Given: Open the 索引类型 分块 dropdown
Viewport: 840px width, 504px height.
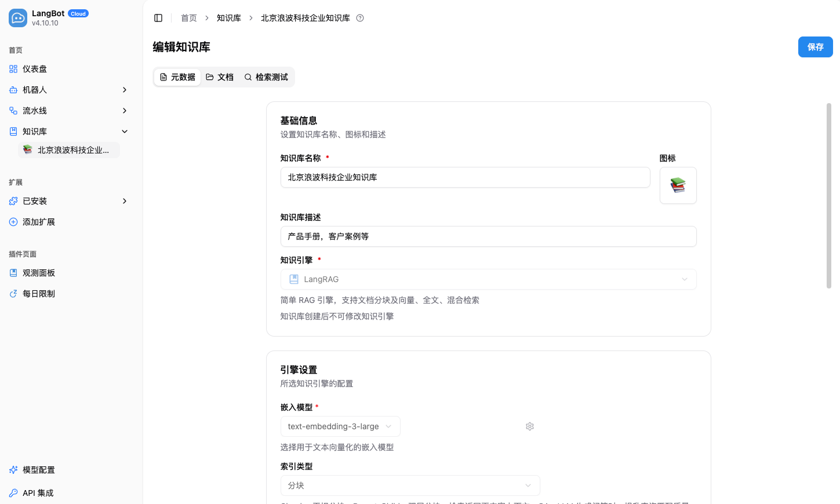Looking at the screenshot, I should coord(410,485).
